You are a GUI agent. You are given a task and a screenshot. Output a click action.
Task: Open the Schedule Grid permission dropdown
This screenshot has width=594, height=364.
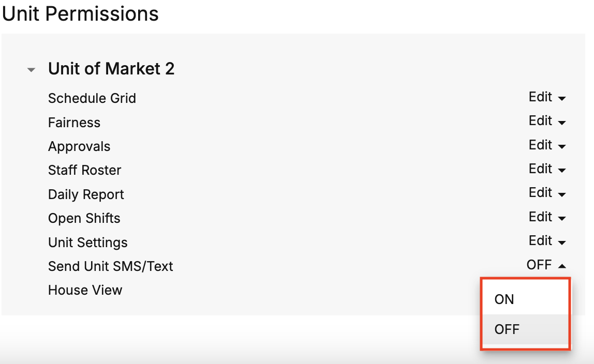(x=547, y=97)
